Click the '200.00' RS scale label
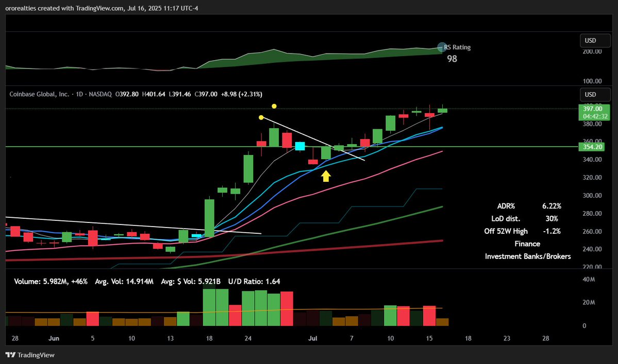Screen dimensions: 618x364 click(x=592, y=51)
